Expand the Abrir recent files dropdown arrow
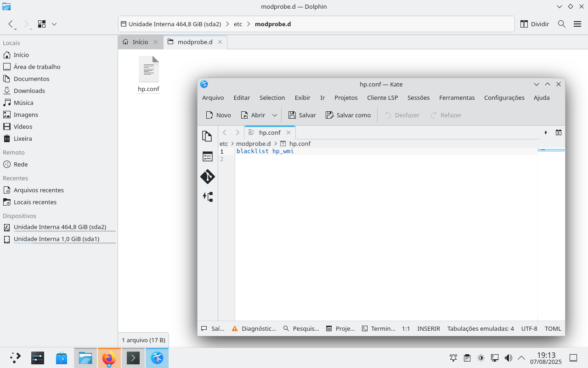Viewport: 588px width, 368px height. coord(275,115)
